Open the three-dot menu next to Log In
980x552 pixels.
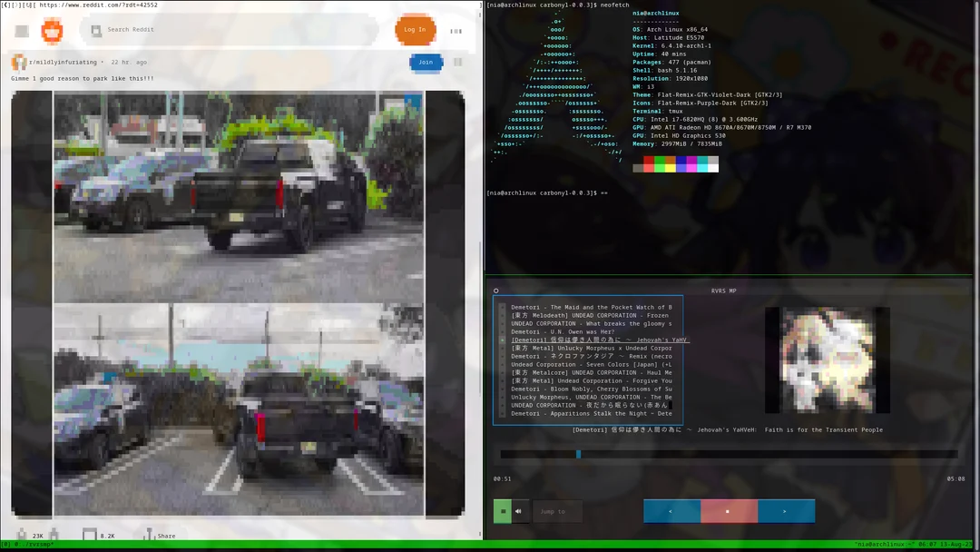pyautogui.click(x=457, y=30)
